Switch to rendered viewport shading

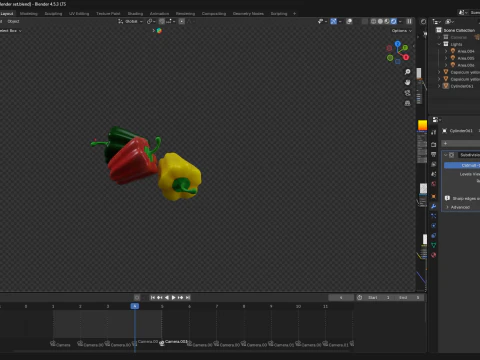pos(394,21)
